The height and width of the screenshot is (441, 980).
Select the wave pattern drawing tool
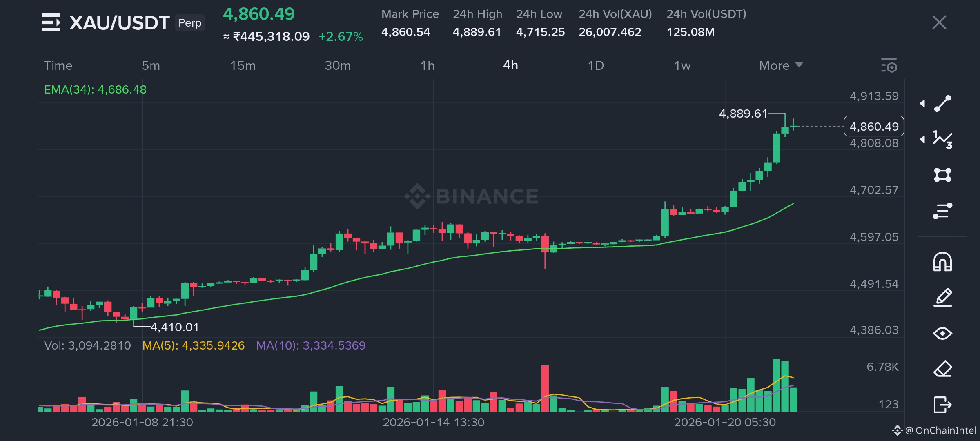point(942,140)
